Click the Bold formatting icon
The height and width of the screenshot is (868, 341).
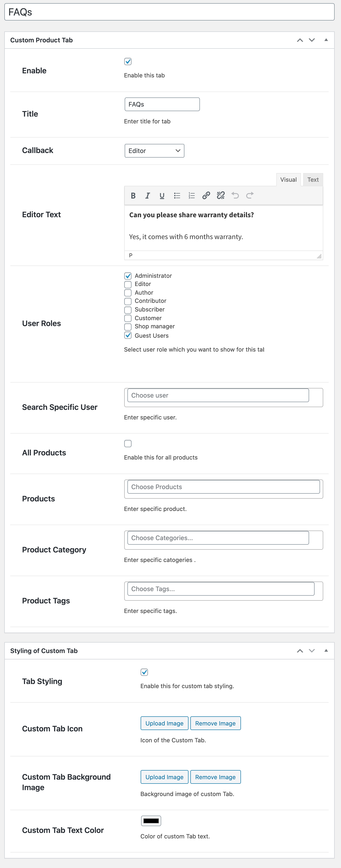pos(133,195)
